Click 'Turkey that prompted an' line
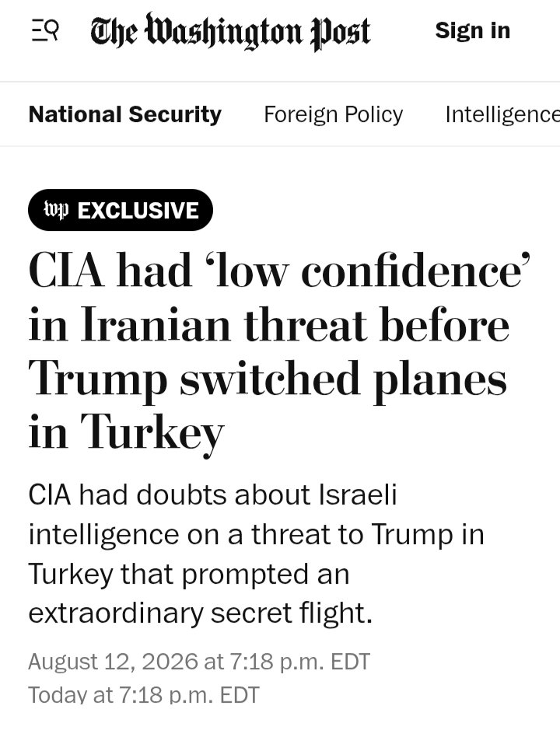Viewport: 560px width, 737px height. click(189, 574)
